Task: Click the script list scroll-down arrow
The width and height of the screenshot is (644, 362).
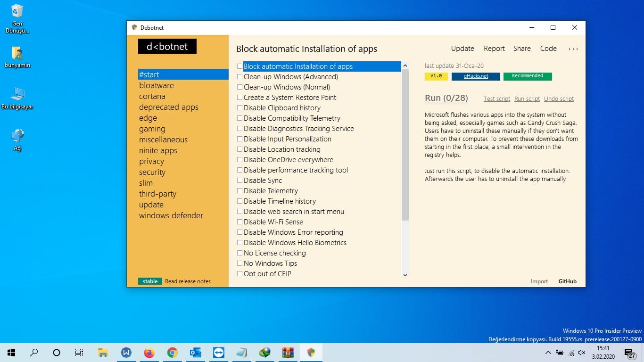Action: pos(405,274)
